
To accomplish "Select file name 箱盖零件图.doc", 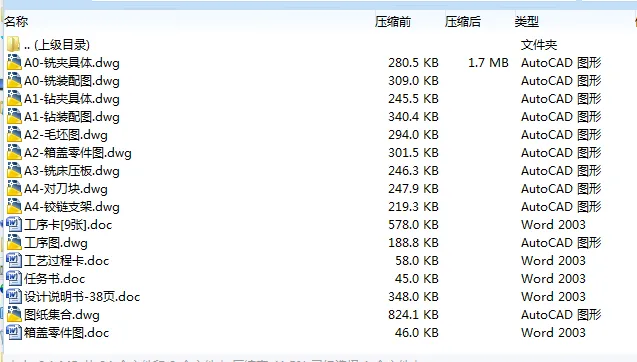I will 67,333.
